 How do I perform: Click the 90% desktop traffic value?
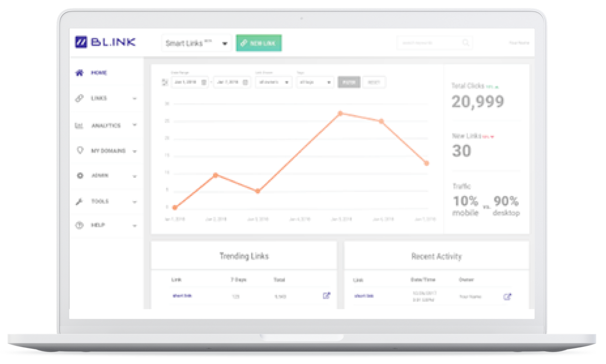[506, 201]
